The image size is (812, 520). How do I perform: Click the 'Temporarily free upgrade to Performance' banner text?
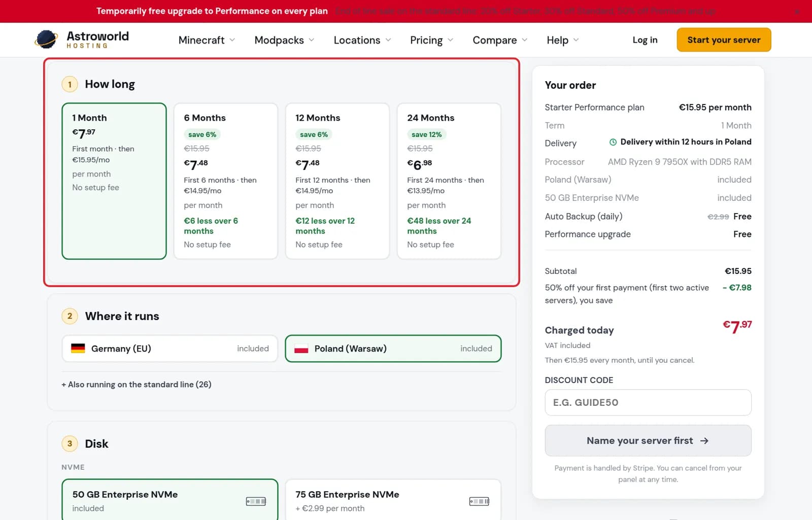coord(212,11)
